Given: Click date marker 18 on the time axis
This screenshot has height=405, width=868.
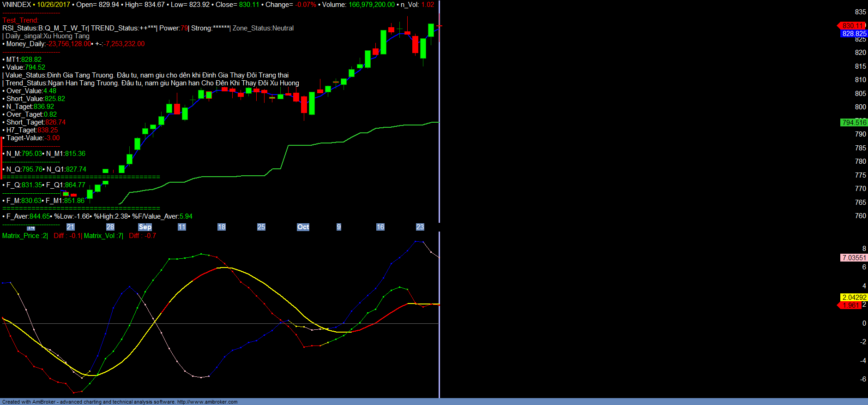Looking at the screenshot, I should [x=222, y=227].
